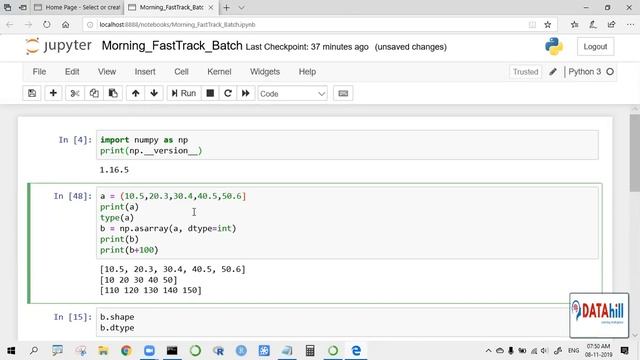Viewport: 640px width, 360px height.
Task: Move selected cell up
Action: click(136, 93)
